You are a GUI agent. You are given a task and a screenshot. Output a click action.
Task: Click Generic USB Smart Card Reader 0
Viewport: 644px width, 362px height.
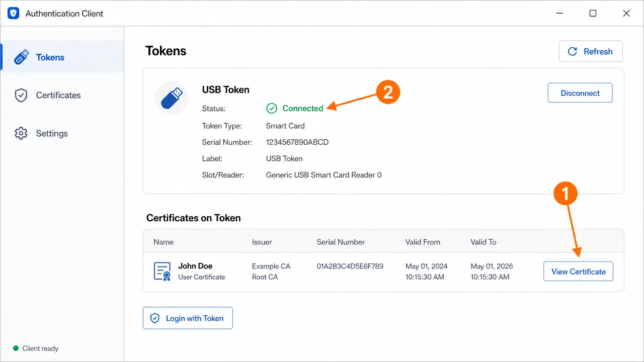(x=324, y=175)
